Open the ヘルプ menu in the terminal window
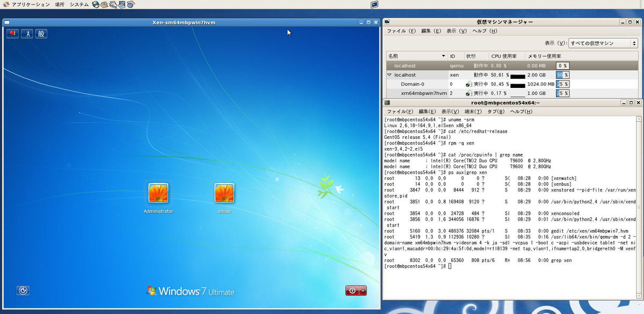 [x=520, y=111]
